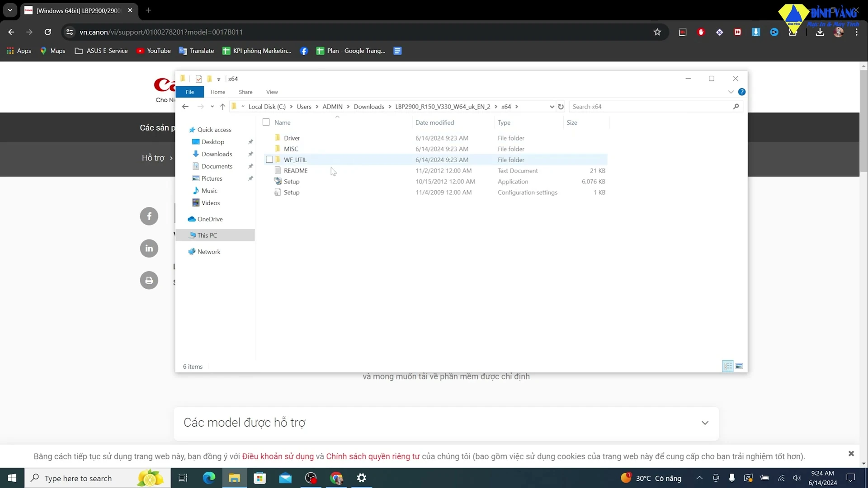Expand Các model được hỗ trợ section

(705, 423)
